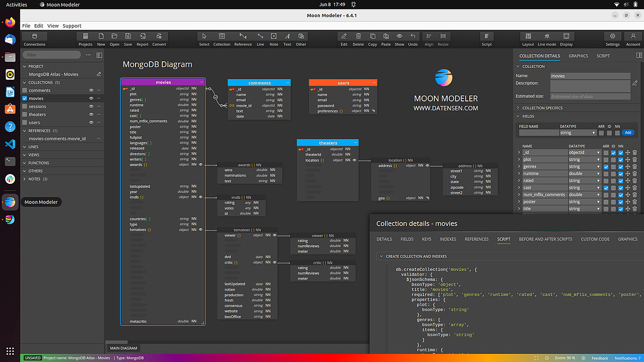The height and width of the screenshot is (362, 644).
Task: Toggle visibility eye for users collection
Action: (91, 123)
